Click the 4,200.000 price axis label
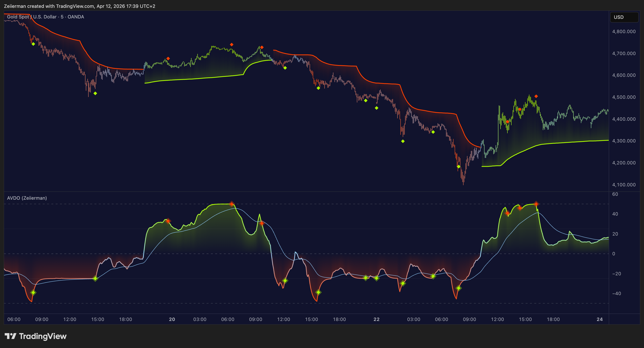This screenshot has width=644, height=348. pyautogui.click(x=624, y=163)
